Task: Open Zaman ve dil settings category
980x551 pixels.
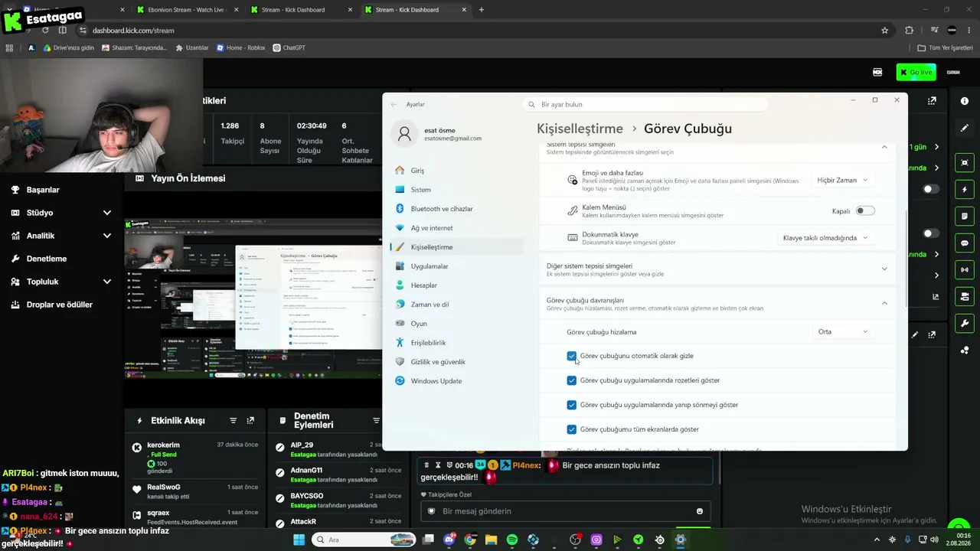Action: tap(456, 305)
